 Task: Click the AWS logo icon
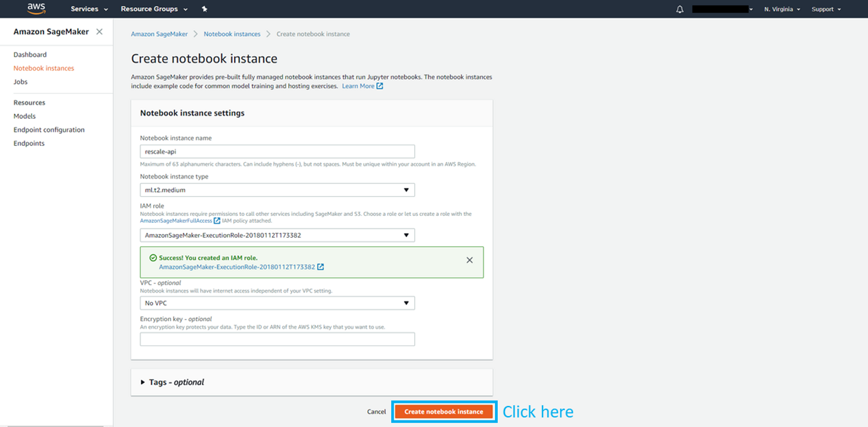click(36, 8)
